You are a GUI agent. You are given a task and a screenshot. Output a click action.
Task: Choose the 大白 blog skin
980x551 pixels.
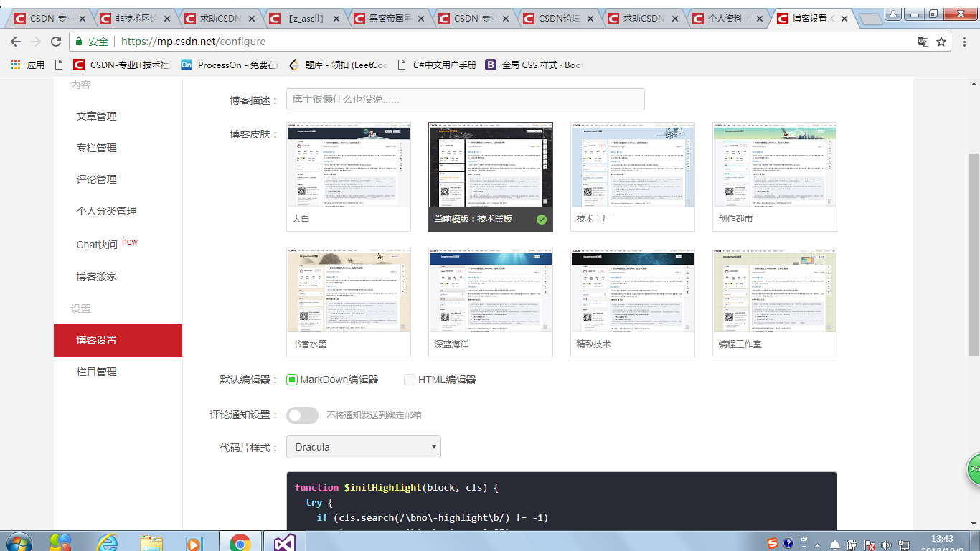pos(349,176)
